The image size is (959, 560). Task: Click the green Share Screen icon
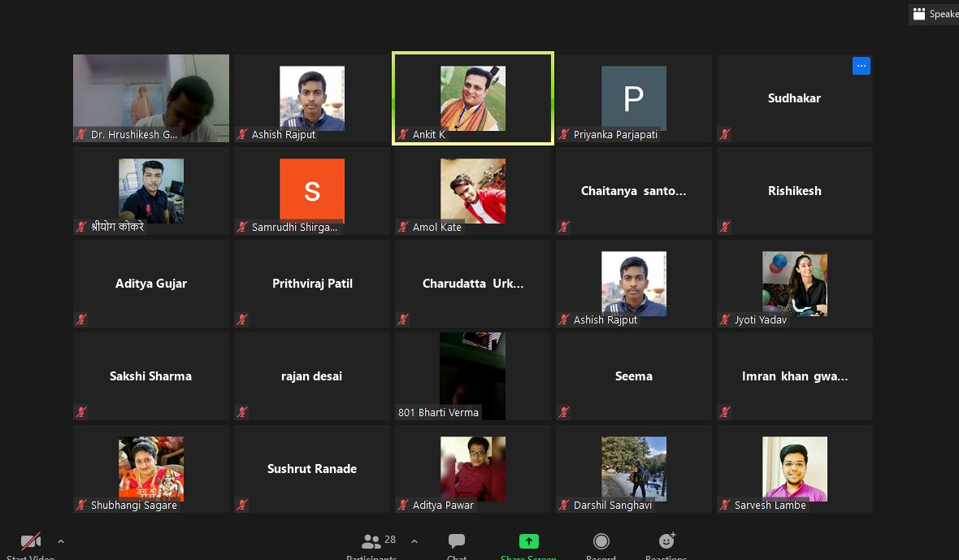pyautogui.click(x=528, y=541)
